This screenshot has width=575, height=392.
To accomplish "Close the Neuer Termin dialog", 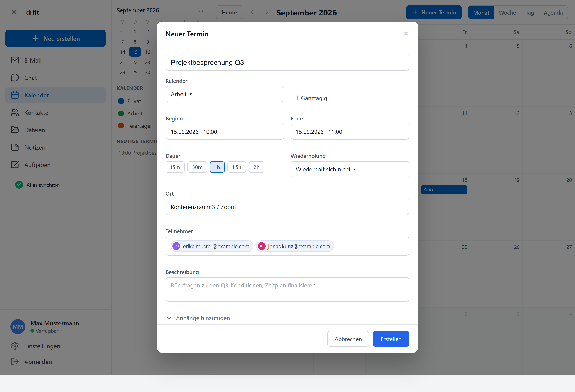I will (406, 34).
